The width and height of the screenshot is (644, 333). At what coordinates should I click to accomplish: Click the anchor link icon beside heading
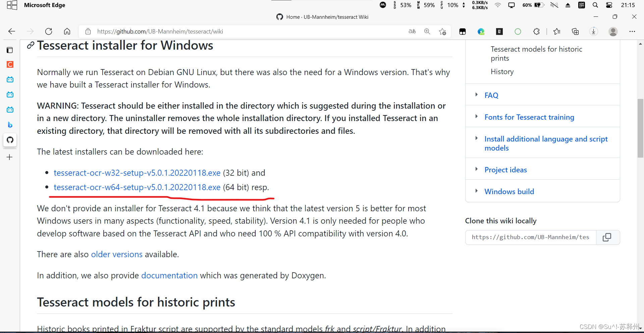click(x=31, y=45)
